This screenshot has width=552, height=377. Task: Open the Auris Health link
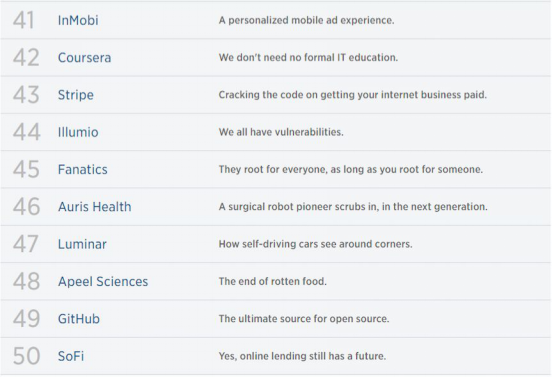(95, 207)
